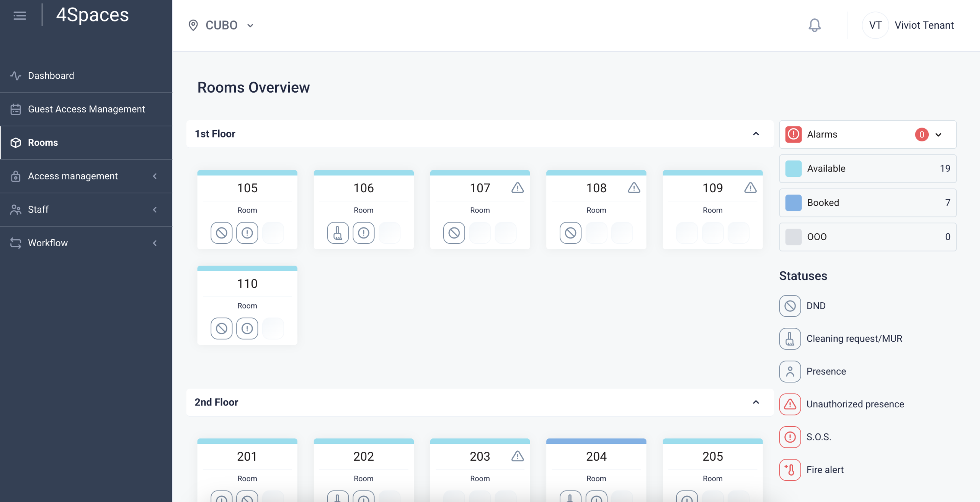Viewport: 980px width, 502px height.
Task: Expand the Alarms dropdown panel
Action: pyautogui.click(x=938, y=135)
